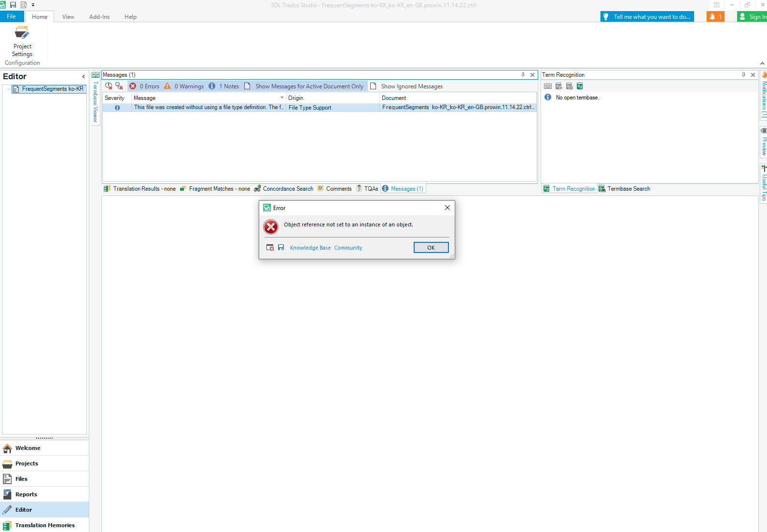Image resolution: width=767 pixels, height=532 pixels.
Task: Click the Origin column header
Action: tap(333, 98)
